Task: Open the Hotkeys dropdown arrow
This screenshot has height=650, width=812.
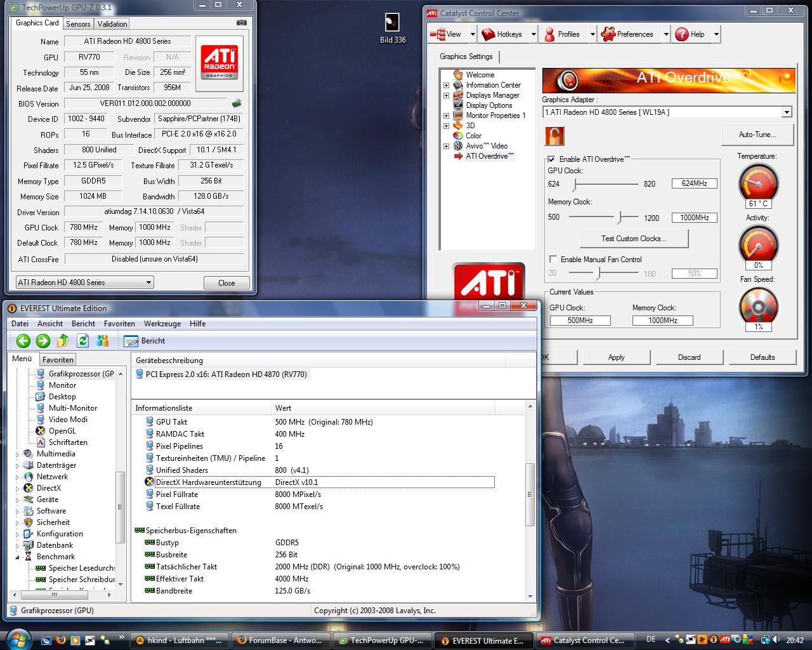Action: pyautogui.click(x=534, y=34)
